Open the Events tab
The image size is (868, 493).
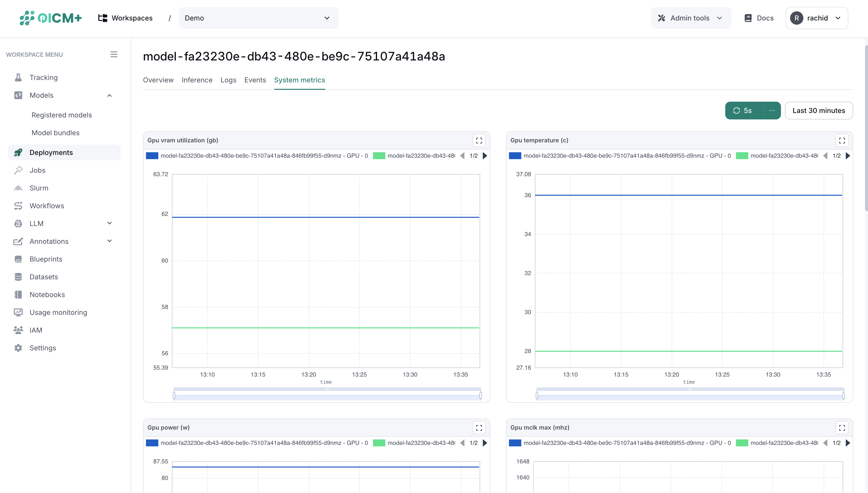point(255,80)
